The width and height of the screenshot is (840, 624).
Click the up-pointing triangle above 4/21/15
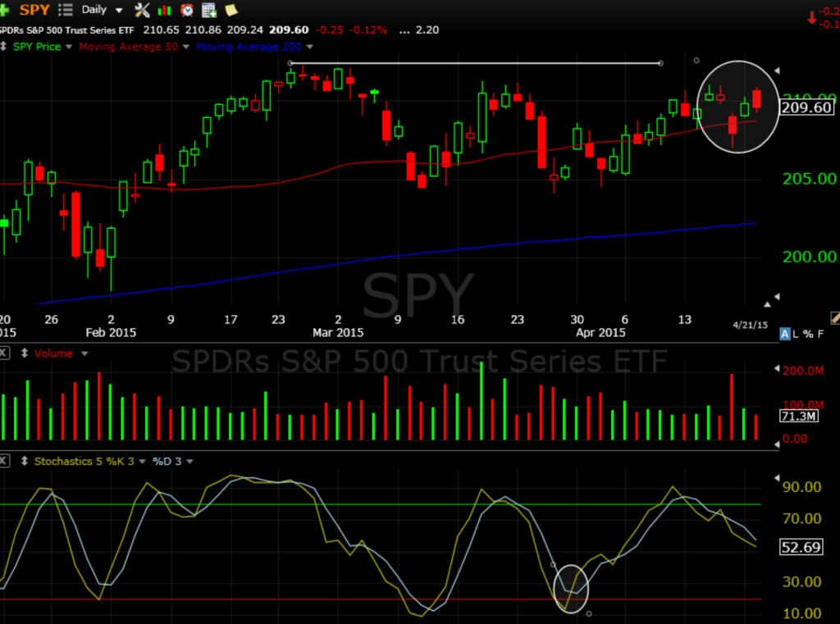click(767, 304)
